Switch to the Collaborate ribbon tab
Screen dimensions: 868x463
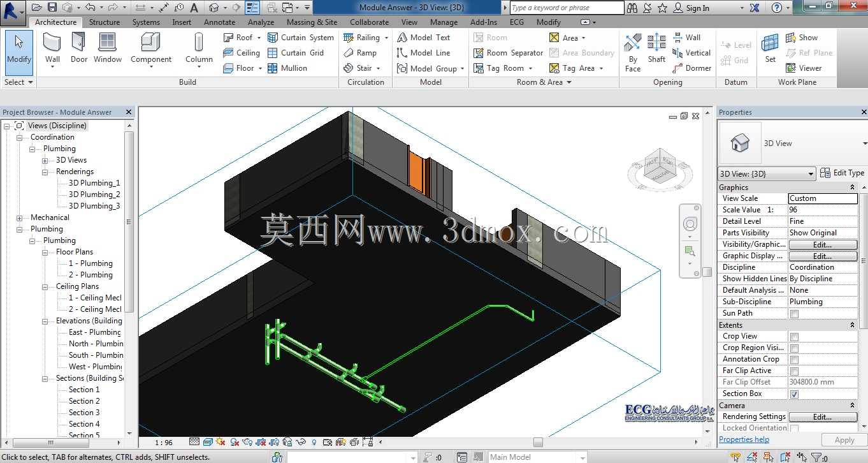pos(369,22)
